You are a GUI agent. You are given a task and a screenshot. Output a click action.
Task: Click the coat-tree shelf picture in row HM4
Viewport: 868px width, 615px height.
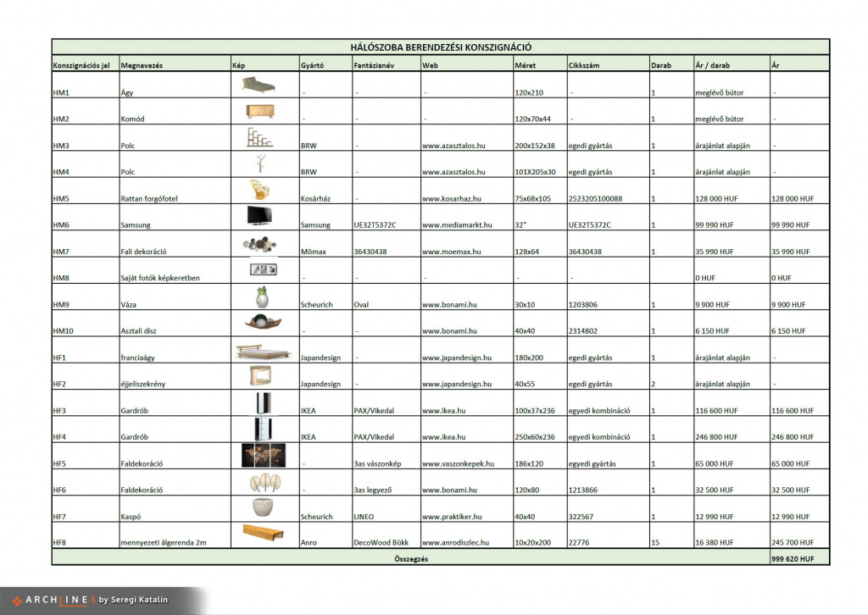point(260,163)
